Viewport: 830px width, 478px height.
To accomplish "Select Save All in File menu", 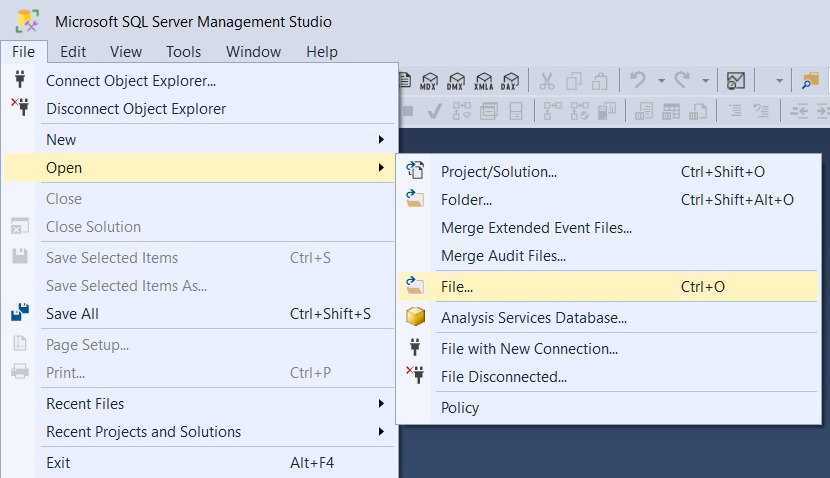I will 201,314.
